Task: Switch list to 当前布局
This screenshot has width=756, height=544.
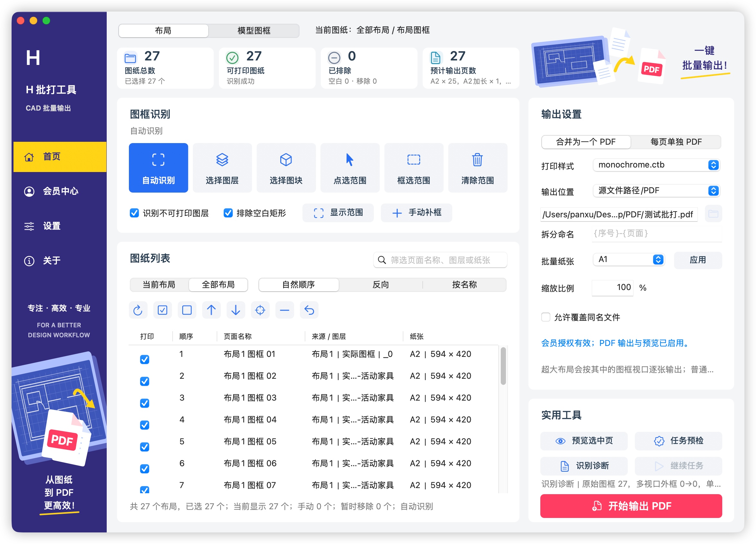Action: (159, 285)
